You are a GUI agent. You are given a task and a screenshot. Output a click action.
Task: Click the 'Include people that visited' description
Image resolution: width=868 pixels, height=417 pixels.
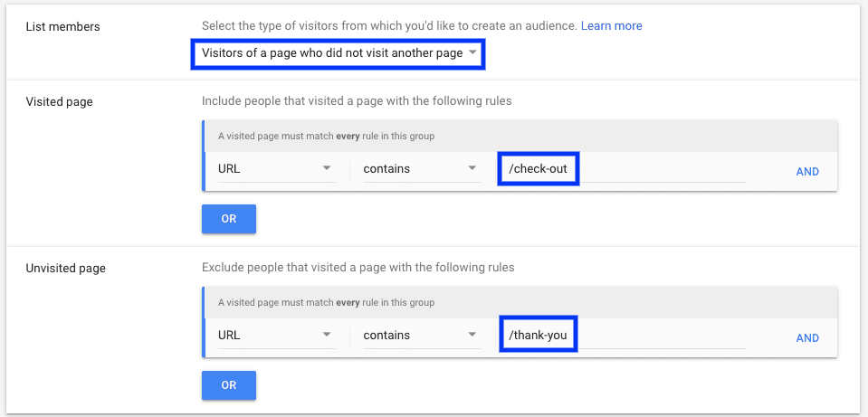tap(357, 101)
